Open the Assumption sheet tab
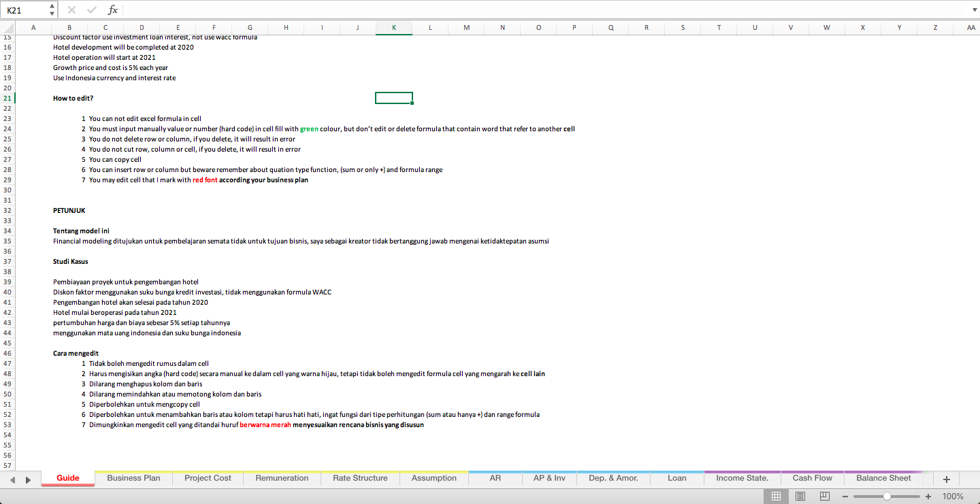This screenshot has height=504, width=980. (434, 478)
